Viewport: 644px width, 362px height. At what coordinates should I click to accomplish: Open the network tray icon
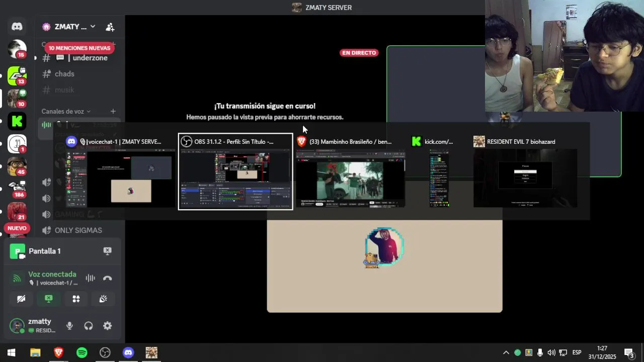pos(563,352)
